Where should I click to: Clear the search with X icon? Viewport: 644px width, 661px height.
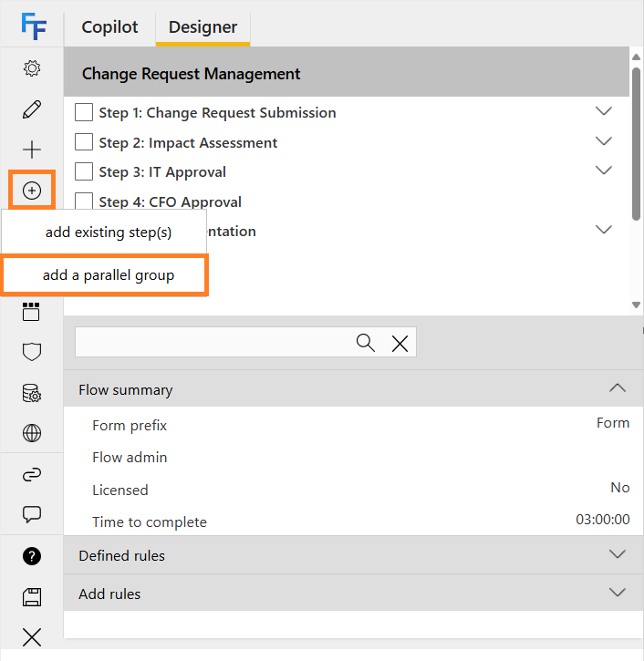pos(400,343)
